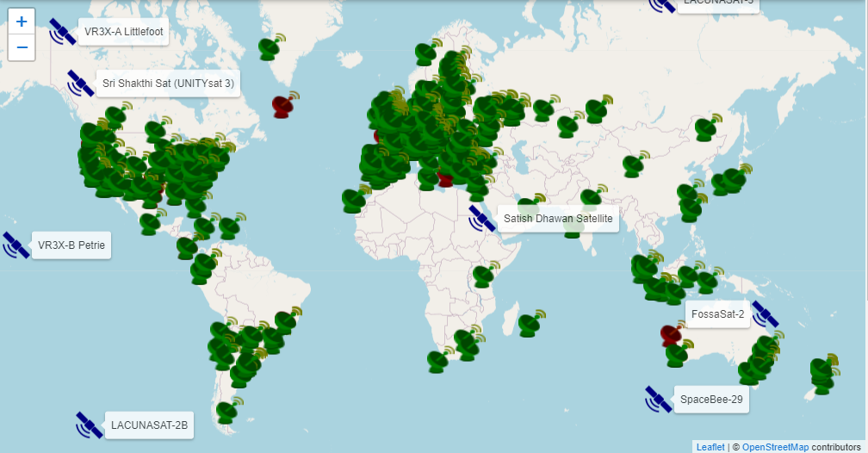This screenshot has width=868, height=453.
Task: Select the Satish Dhawan Satellite label
Action: pos(558,219)
